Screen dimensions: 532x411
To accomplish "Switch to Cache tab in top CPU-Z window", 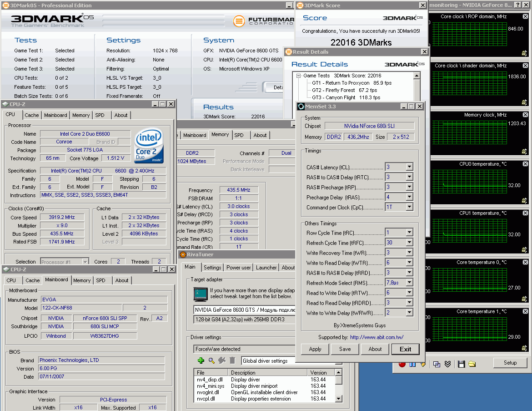I will pos(32,115).
